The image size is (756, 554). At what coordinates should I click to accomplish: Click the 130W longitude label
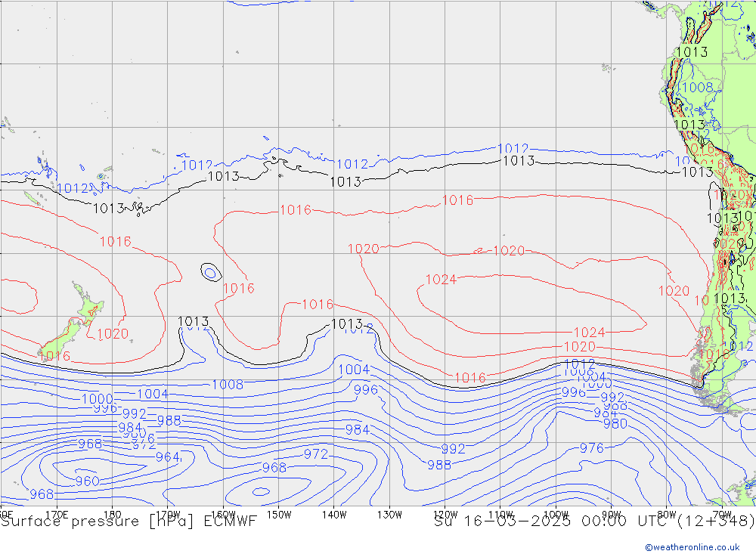click(389, 515)
